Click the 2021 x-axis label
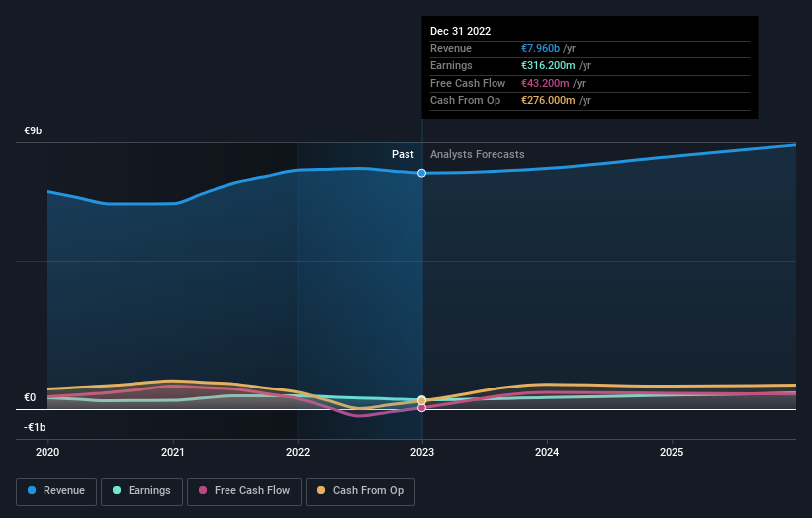 [172, 452]
